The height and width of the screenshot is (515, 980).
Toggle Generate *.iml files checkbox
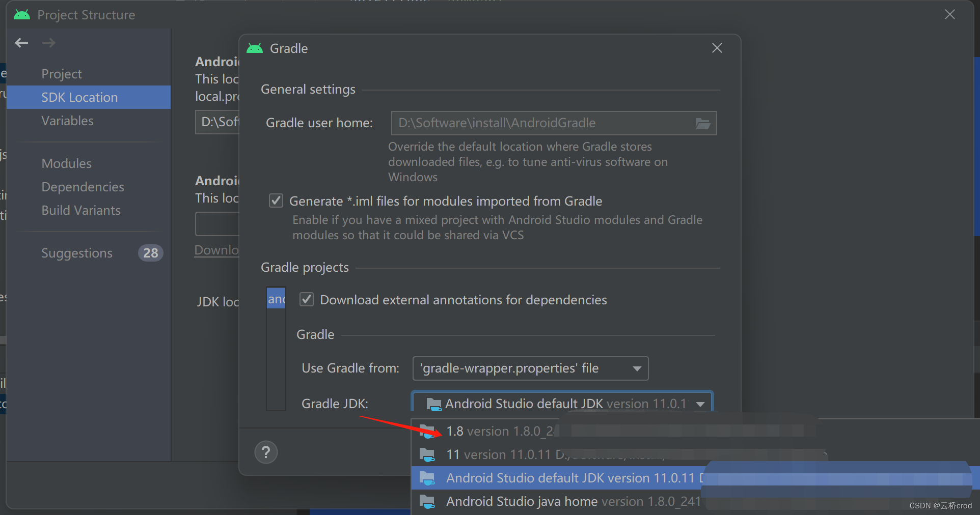coord(276,201)
